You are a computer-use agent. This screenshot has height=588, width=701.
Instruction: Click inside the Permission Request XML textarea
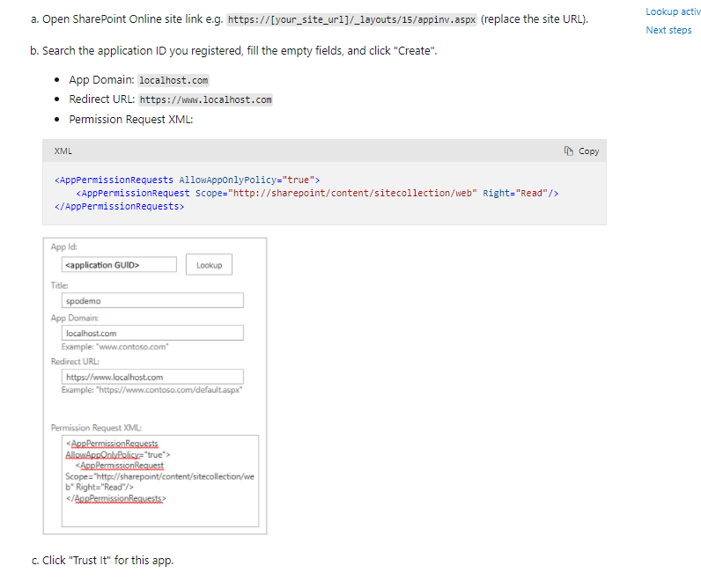[160, 481]
